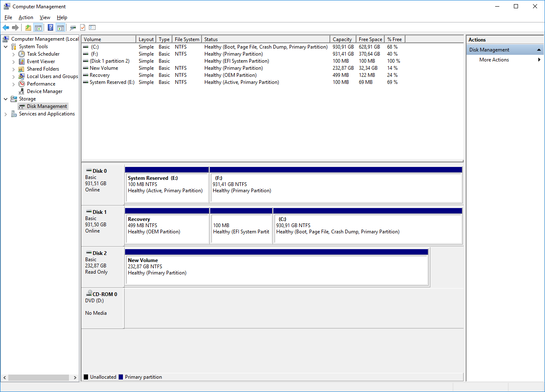This screenshot has height=392, width=545.
Task: Click the Event Viewer icon in tree
Action: 22,61
